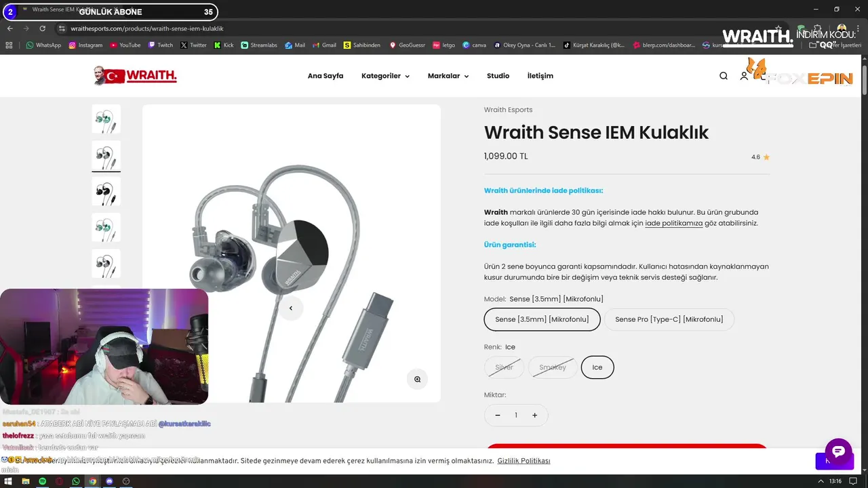Expand the Kategoriler dropdown menu
The image size is (868, 488).
pos(385,76)
